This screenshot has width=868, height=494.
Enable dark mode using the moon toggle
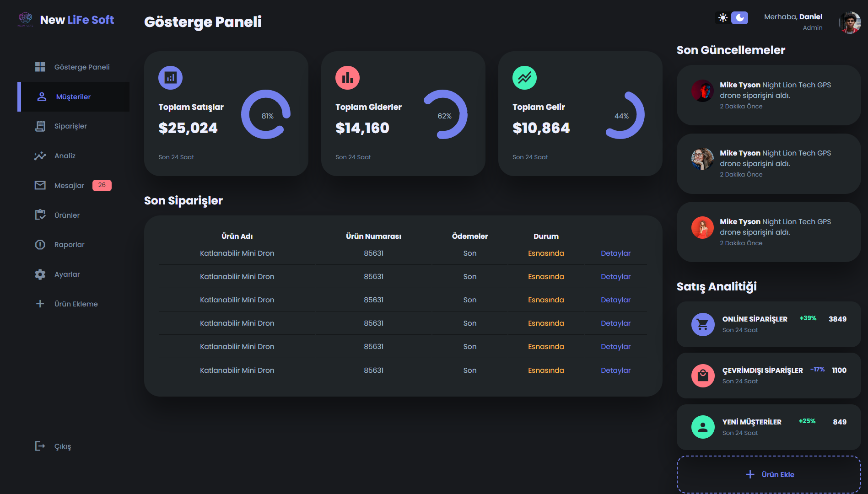tap(739, 18)
